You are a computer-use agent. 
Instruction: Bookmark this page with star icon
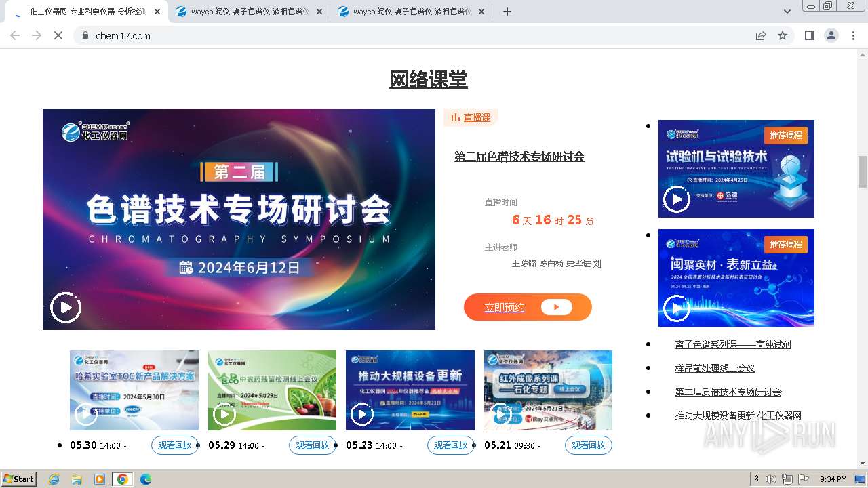point(783,36)
